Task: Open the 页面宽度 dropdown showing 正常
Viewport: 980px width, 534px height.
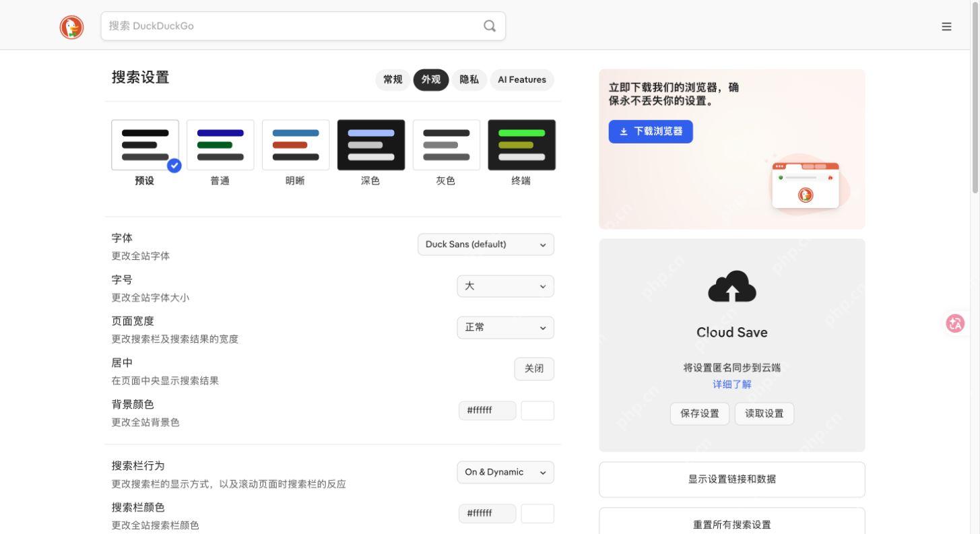Action: coord(505,328)
